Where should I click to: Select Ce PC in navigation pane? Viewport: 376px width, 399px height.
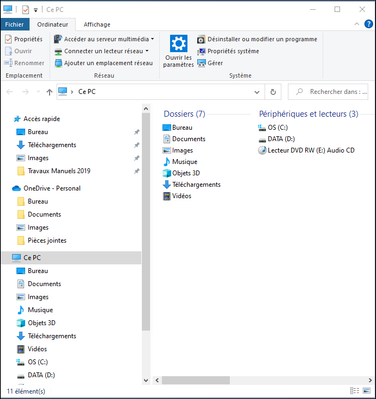(x=71, y=258)
